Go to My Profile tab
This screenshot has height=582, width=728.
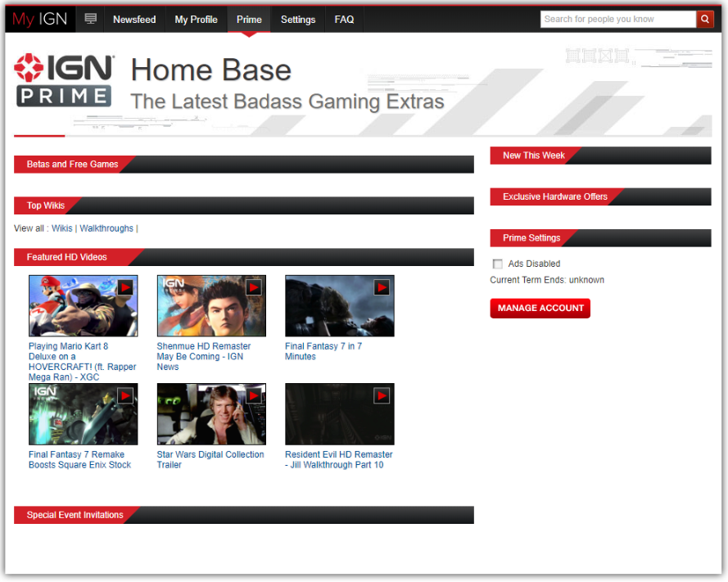[196, 20]
